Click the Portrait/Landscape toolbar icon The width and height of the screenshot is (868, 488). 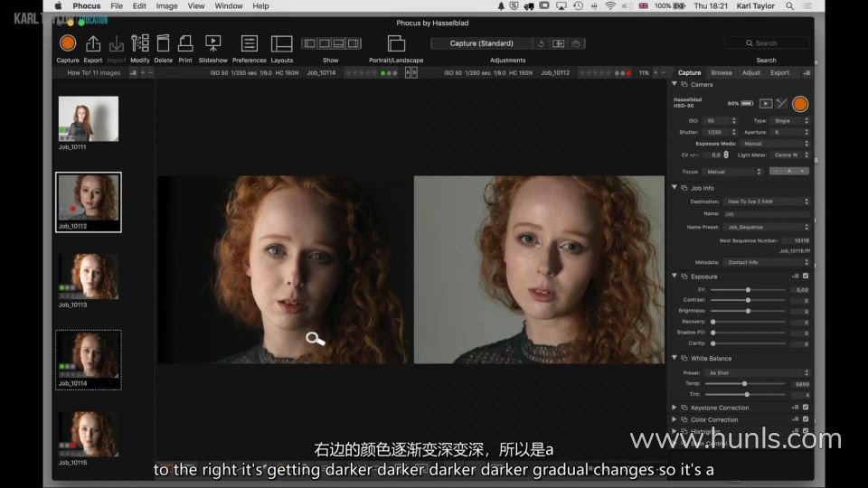396,43
